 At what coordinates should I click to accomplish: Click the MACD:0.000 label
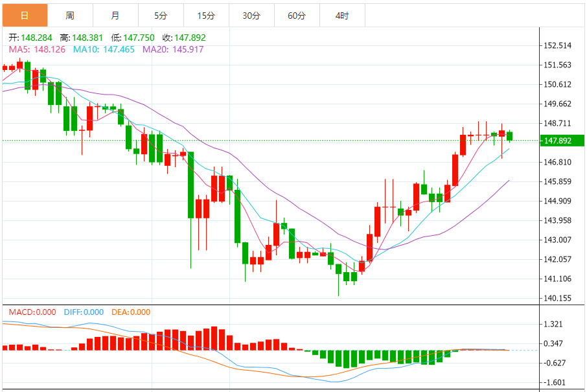(x=32, y=312)
